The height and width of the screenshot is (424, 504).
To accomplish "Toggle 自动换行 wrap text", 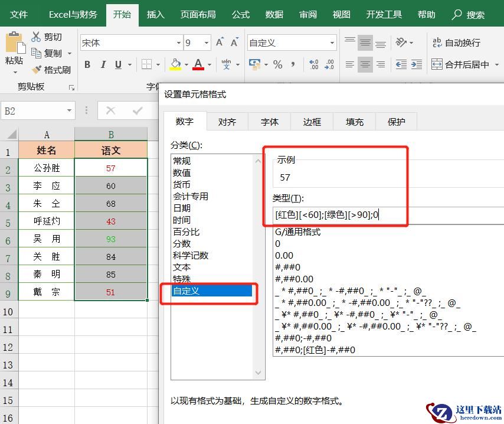I will 456,43.
